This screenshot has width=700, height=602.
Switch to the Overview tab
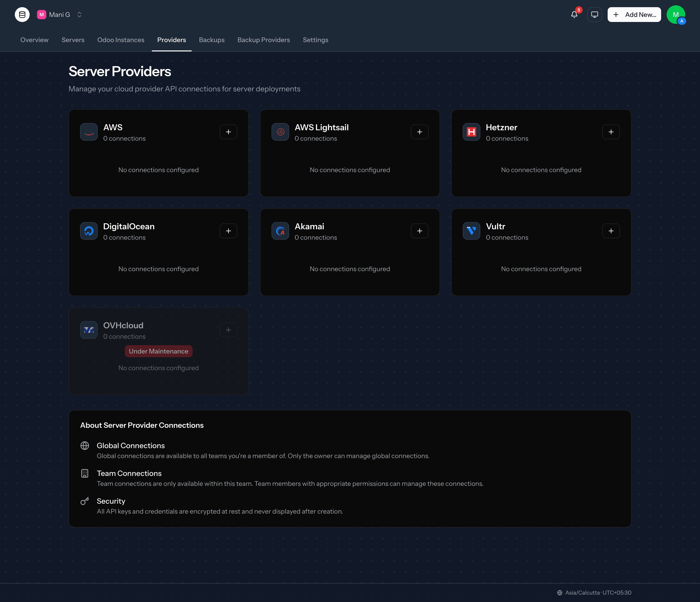[34, 40]
